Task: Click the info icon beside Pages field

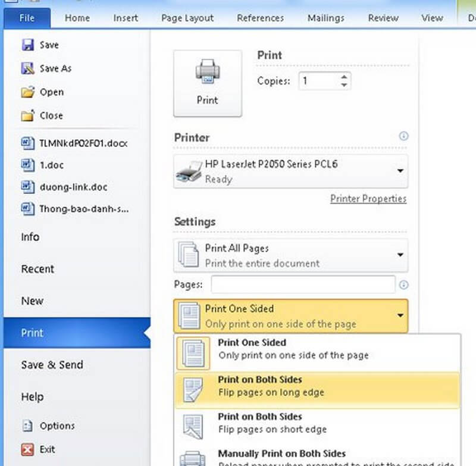Action: coord(403,284)
